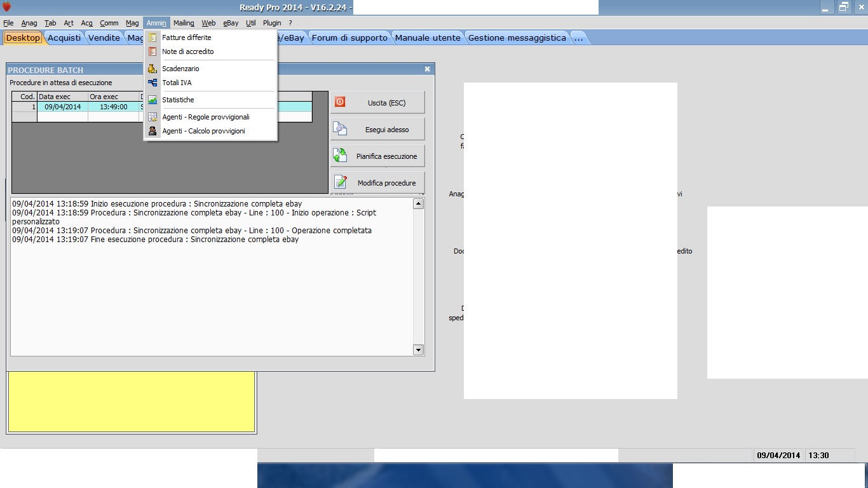Viewport: 868px width, 488px height.
Task: Switch to the Acquisti tab
Action: [64, 37]
